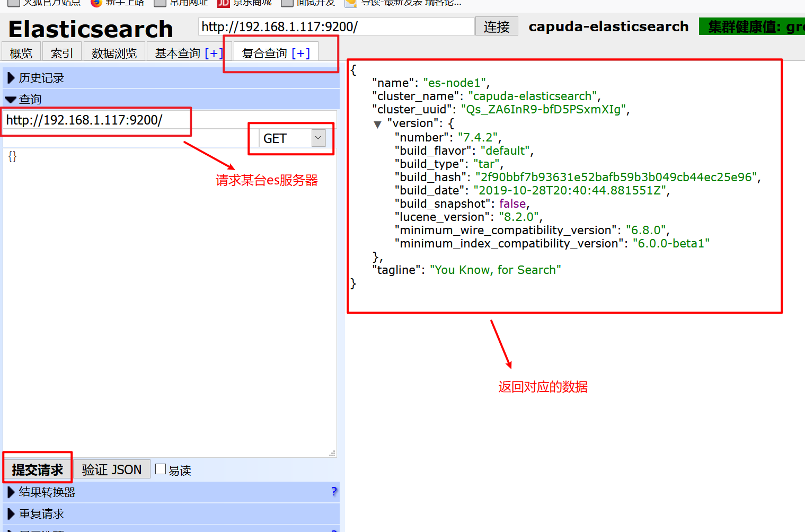Open the 概览 tab
Viewport: 805px width, 532px height.
coord(21,53)
